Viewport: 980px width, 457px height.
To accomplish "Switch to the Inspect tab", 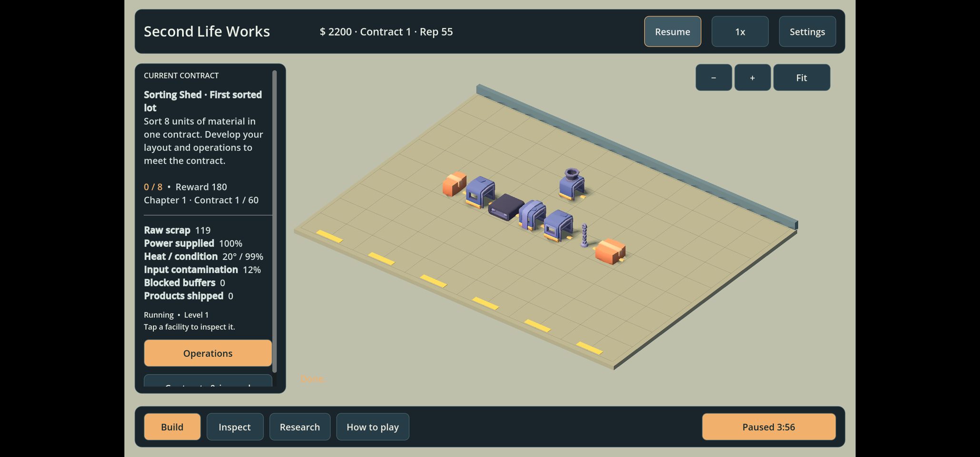I will (235, 427).
